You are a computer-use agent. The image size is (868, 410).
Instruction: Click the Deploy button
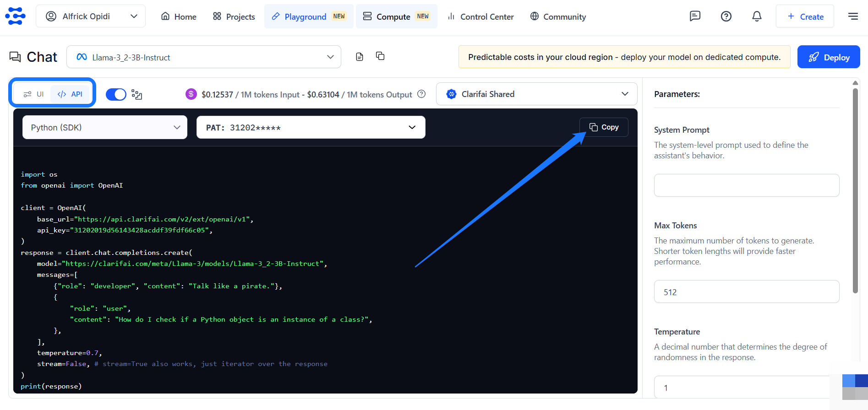coord(829,57)
